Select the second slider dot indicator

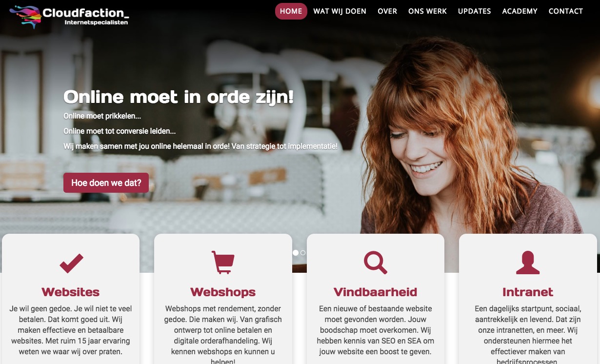(x=303, y=253)
